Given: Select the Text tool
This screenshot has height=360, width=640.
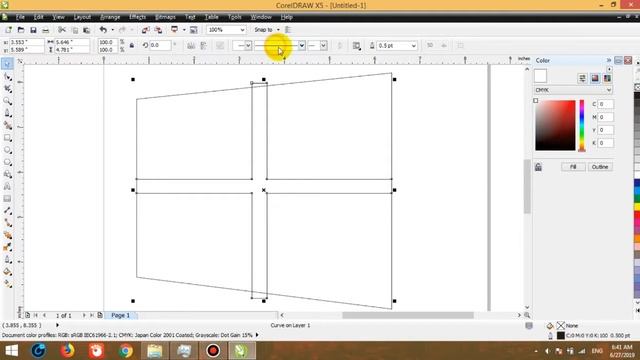Looking at the screenshot, I should click(7, 187).
